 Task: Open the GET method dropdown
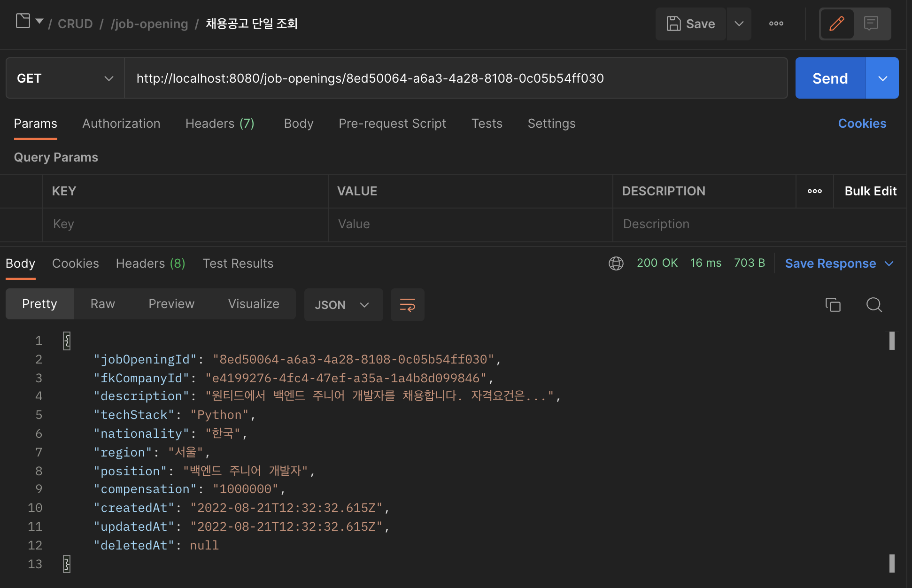pos(65,78)
